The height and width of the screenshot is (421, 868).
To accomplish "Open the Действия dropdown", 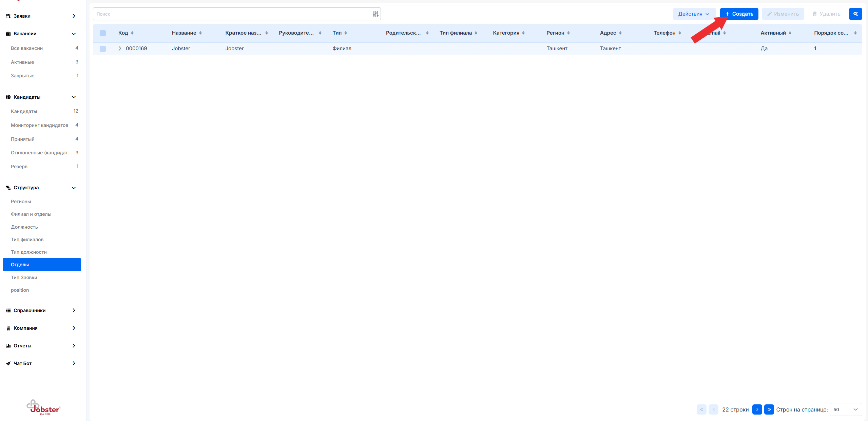I will pos(694,14).
